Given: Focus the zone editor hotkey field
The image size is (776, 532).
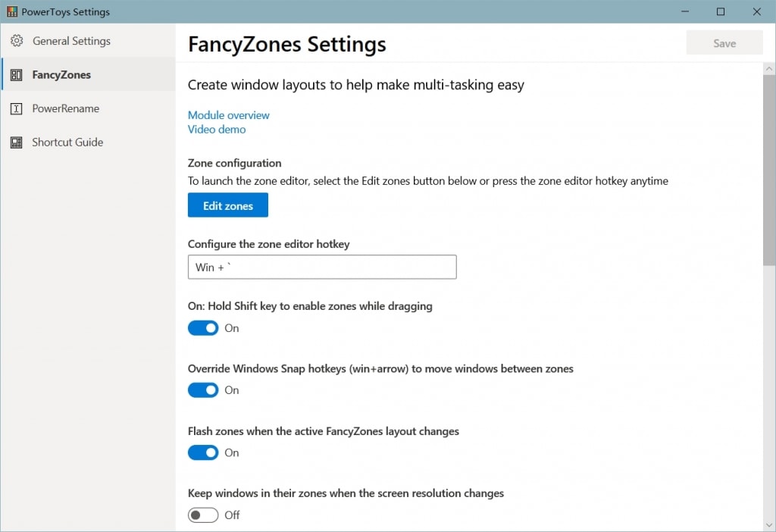Looking at the screenshot, I should coord(322,268).
